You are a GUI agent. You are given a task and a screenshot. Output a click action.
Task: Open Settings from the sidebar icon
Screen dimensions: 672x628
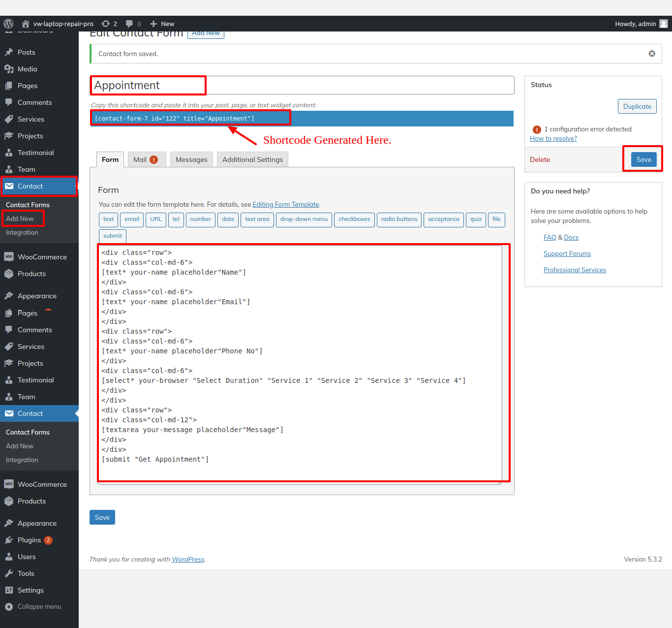[9, 590]
